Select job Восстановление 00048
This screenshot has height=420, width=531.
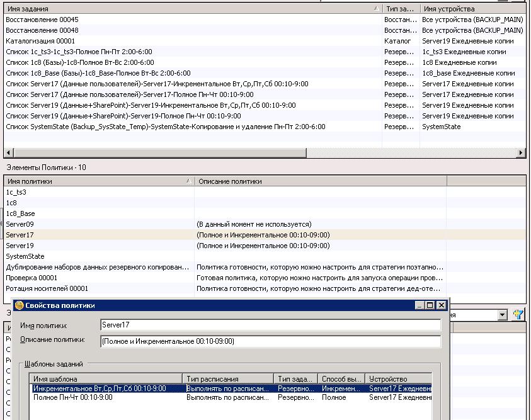point(42,30)
